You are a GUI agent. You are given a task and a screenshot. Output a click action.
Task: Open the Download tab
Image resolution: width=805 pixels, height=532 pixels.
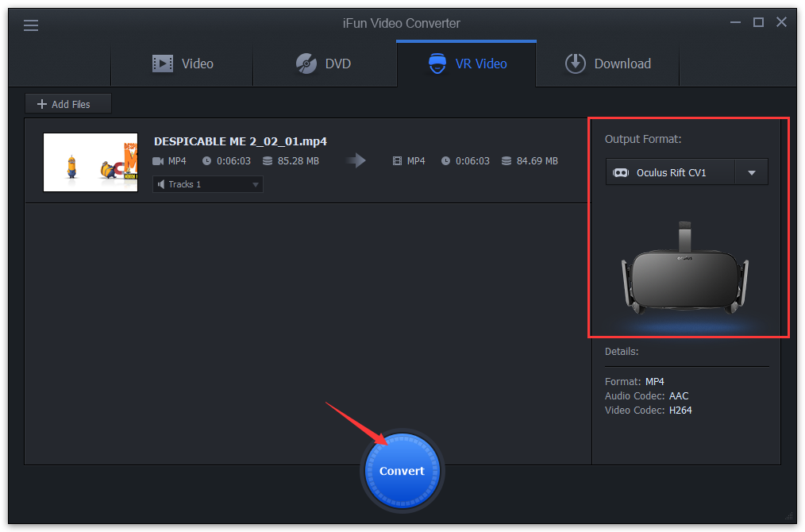(608, 64)
